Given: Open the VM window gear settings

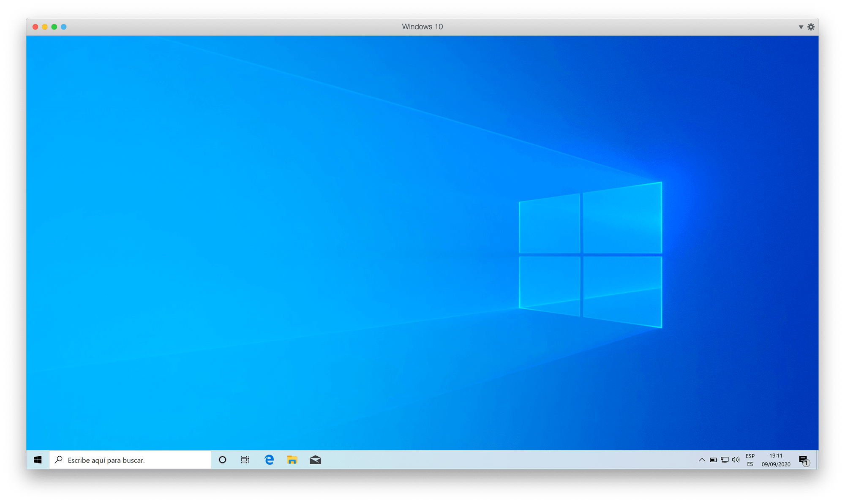Looking at the screenshot, I should (811, 27).
